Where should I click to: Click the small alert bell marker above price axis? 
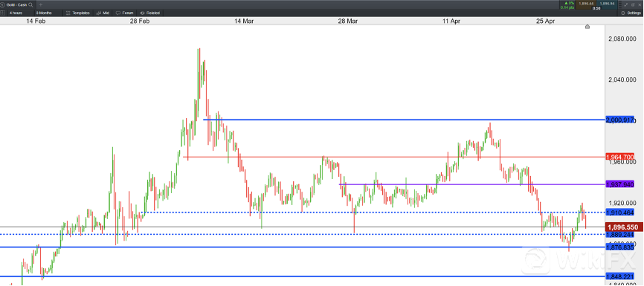pos(587,27)
